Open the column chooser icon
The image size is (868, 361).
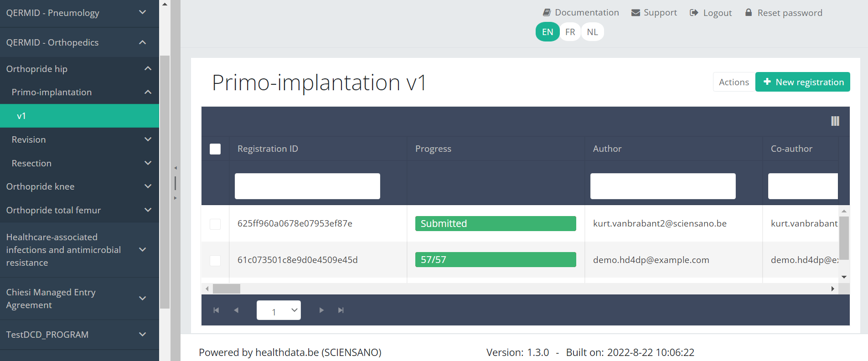point(835,121)
